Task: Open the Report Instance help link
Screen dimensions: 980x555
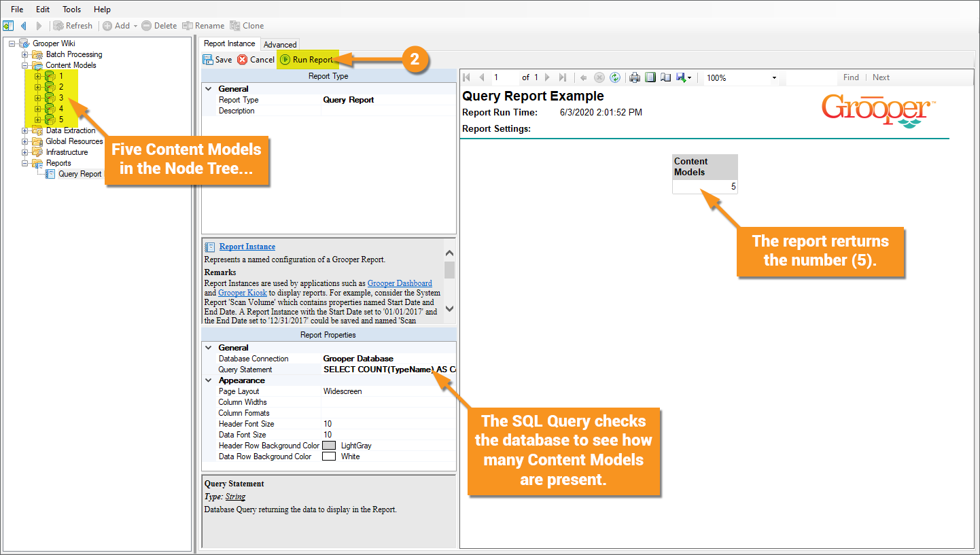Action: (x=247, y=247)
